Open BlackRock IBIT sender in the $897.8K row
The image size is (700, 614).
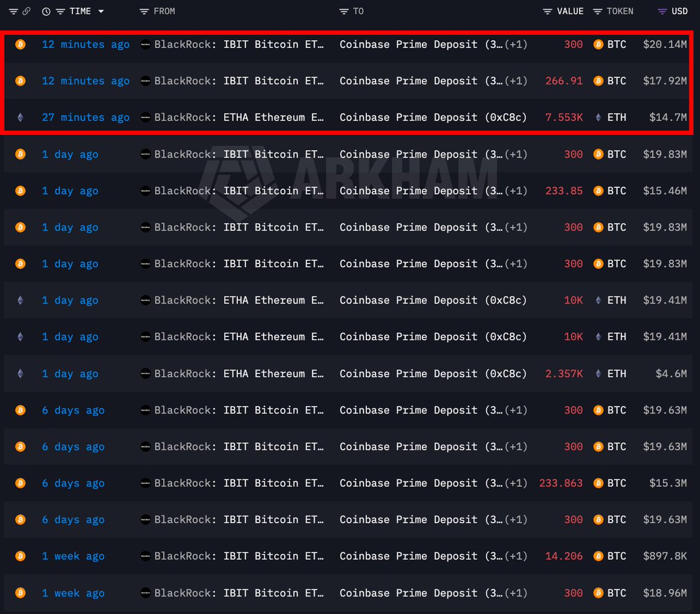[x=239, y=556]
